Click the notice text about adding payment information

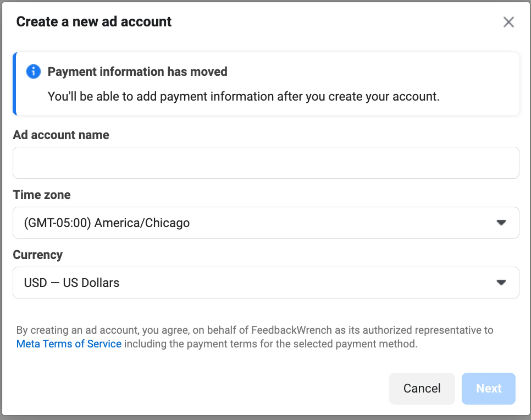(x=244, y=96)
